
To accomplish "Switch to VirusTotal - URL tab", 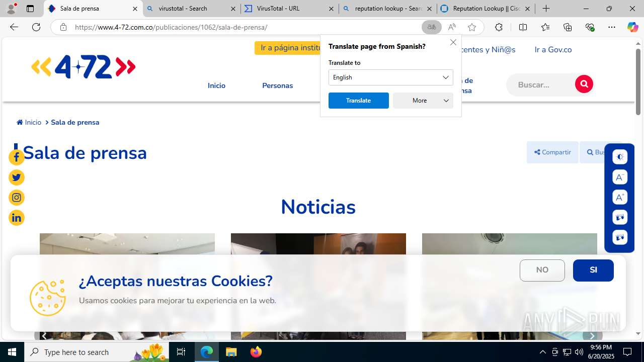I will pos(289,9).
